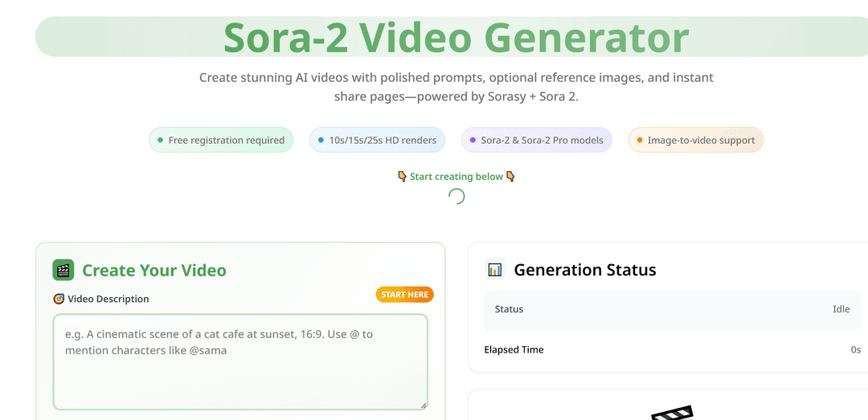Screen dimensions: 868x420
Task: Click the resize handle of the description box
Action: (x=423, y=406)
